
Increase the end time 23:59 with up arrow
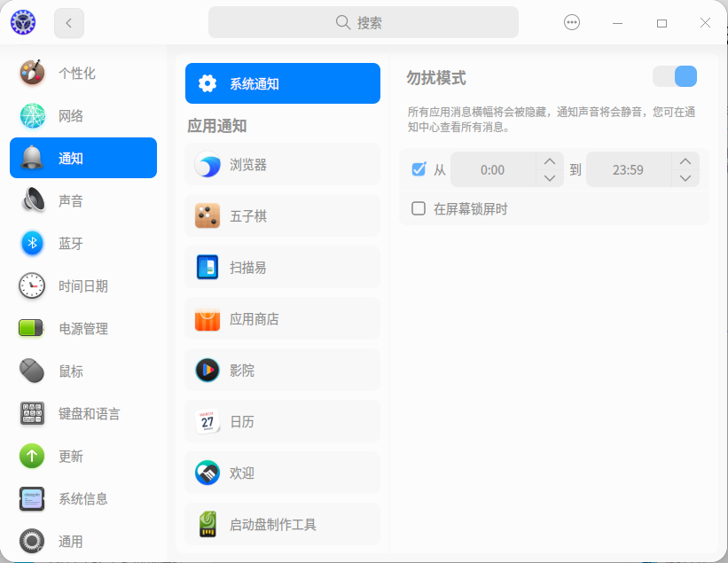685,161
